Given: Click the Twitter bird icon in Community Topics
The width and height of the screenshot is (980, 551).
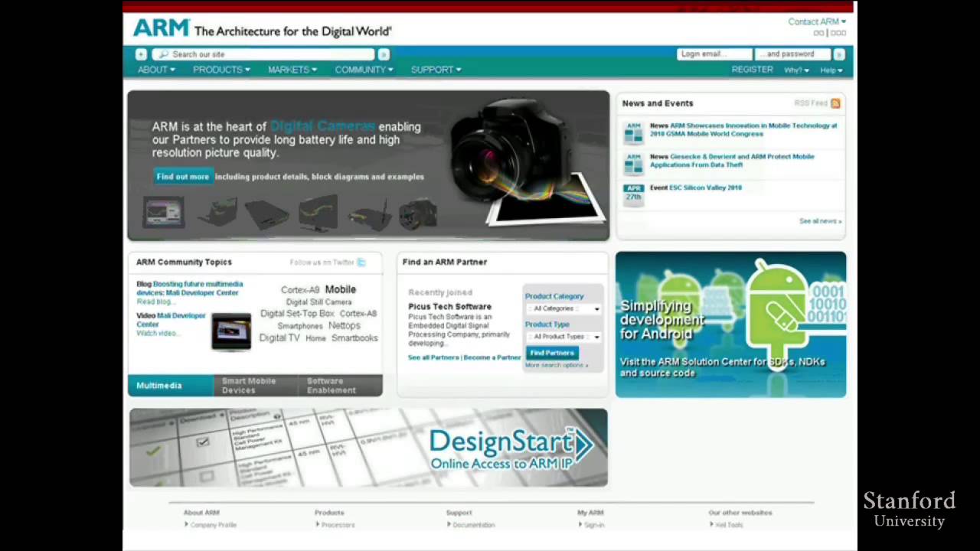Looking at the screenshot, I should point(361,262).
